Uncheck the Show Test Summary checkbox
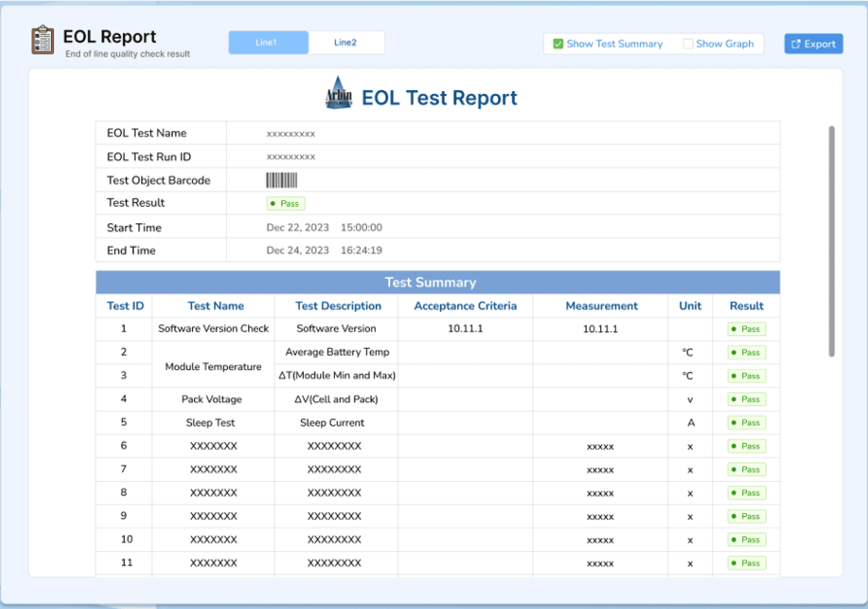Viewport: 868px width, 609px height. 558,44
